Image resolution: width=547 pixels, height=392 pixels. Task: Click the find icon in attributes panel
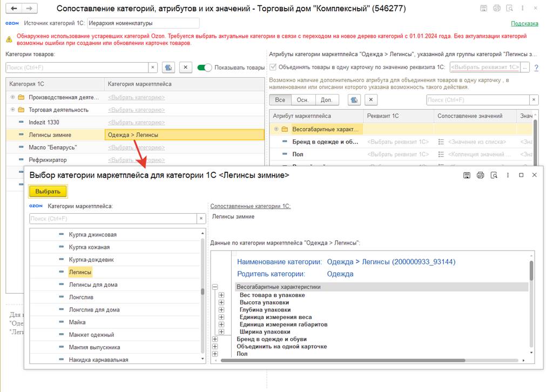[x=354, y=100]
